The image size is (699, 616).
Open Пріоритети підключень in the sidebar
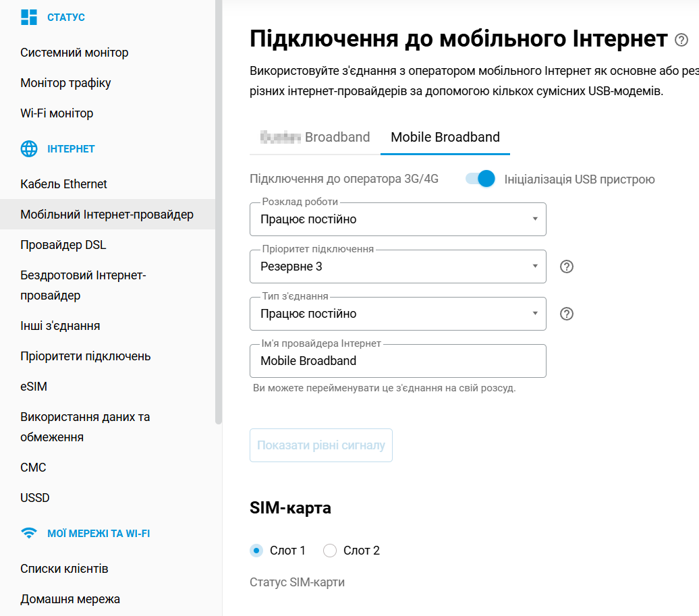86,356
